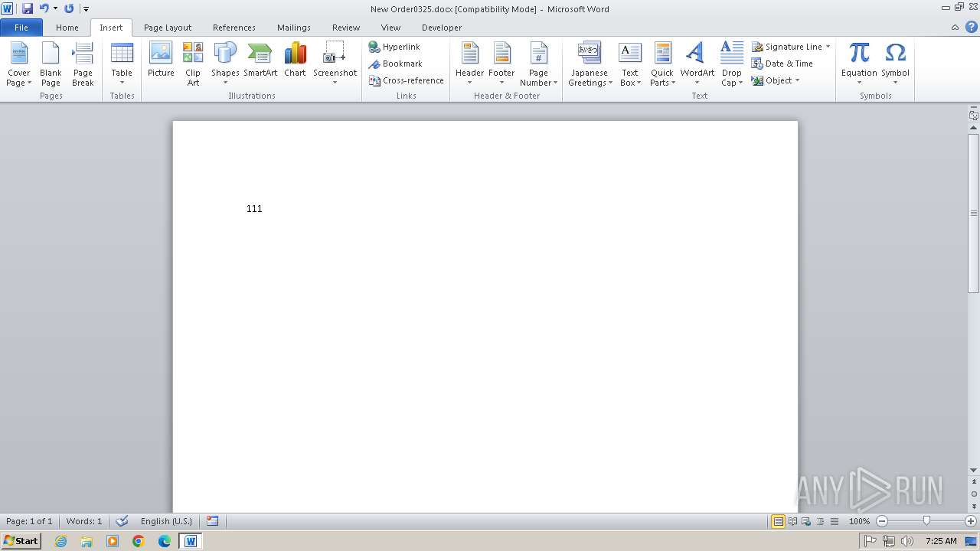The height and width of the screenshot is (551, 980).
Task: Insert a Hyperlink
Action: click(394, 47)
